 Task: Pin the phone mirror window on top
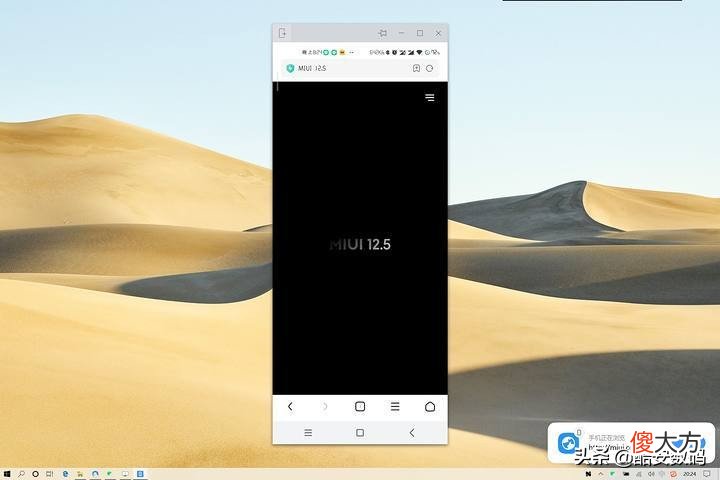[382, 33]
